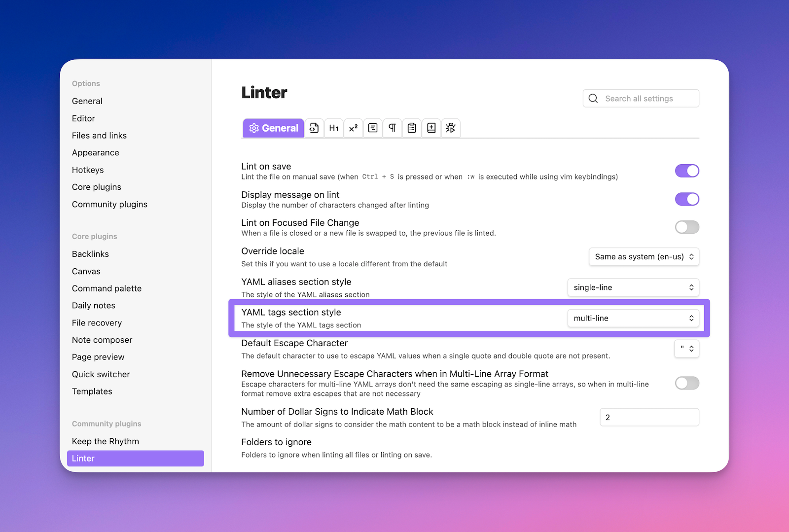Screen dimensions: 789x532
Task: Open the Heading tab marked H1
Action: [x=334, y=128]
